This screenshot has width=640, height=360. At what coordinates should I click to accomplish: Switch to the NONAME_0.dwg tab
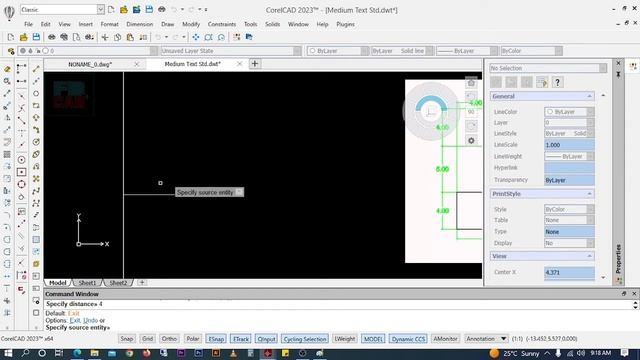[x=90, y=64]
